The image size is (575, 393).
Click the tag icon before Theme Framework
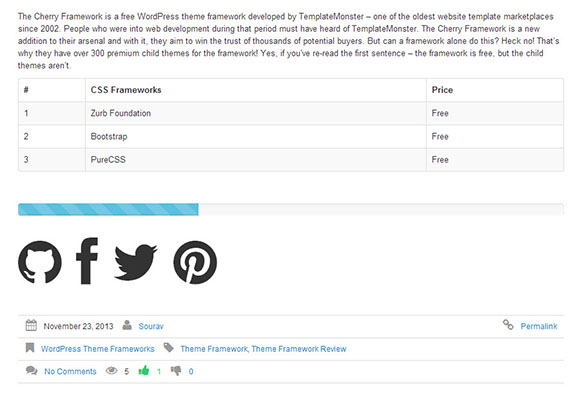[x=168, y=348]
